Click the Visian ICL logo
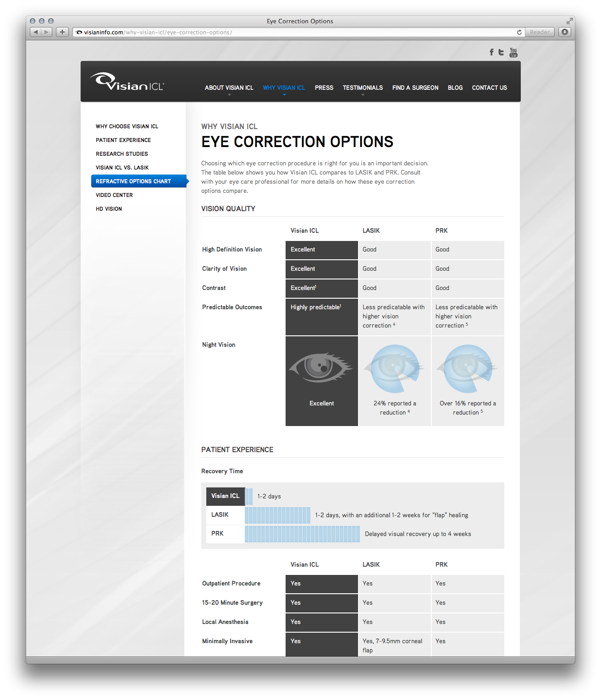Screen dimensions: 601x700 [x=127, y=82]
